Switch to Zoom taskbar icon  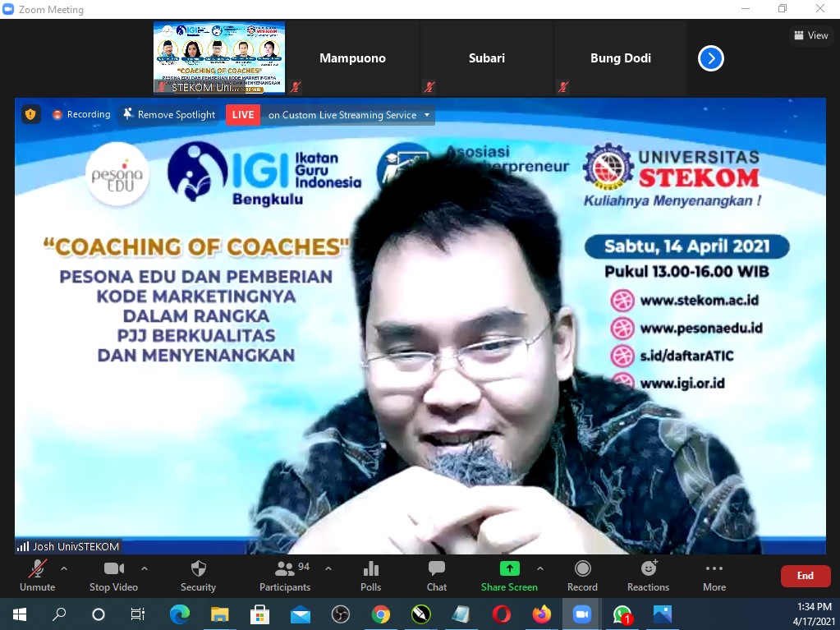582,614
